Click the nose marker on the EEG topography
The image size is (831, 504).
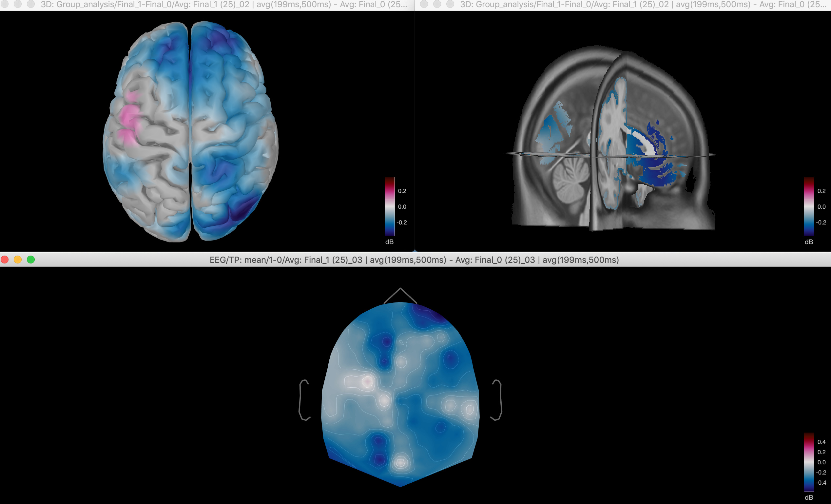tap(400, 296)
